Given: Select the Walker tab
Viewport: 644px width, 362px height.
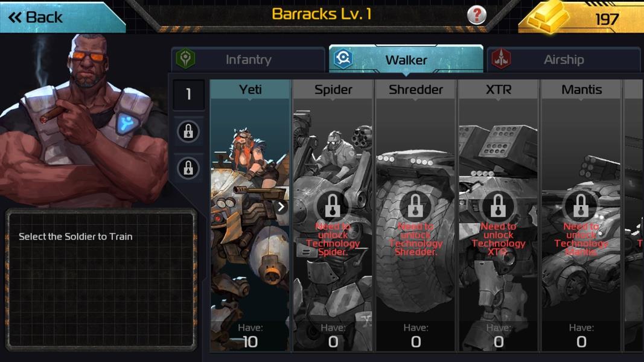Looking at the screenshot, I should (406, 59).
